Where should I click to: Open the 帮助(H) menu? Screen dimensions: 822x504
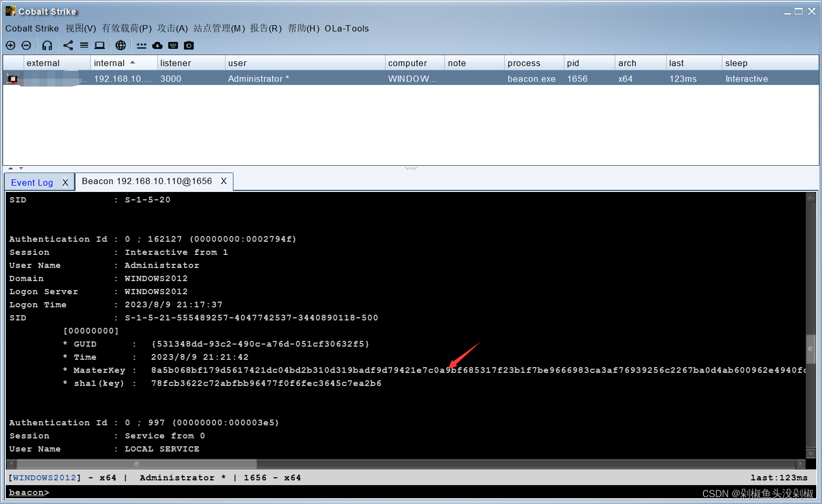pos(303,28)
